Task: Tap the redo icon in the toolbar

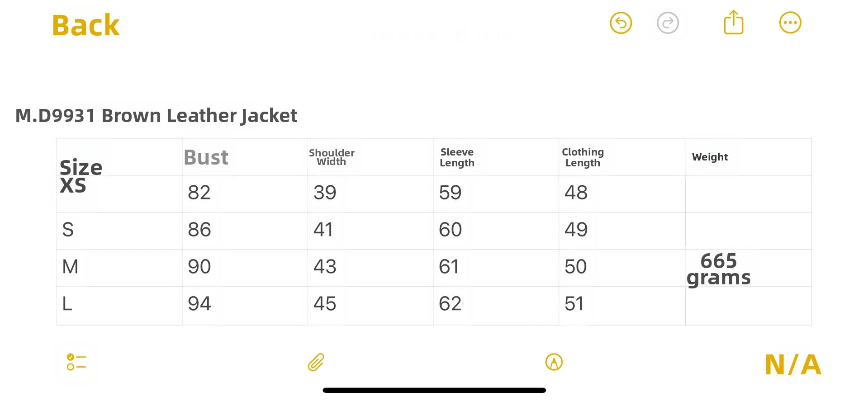Action: tap(668, 23)
